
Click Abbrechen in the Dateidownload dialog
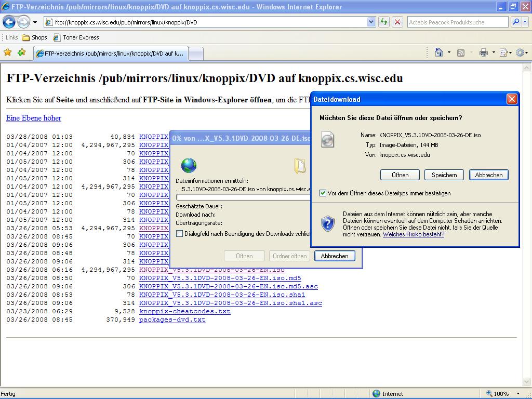[x=488, y=175]
